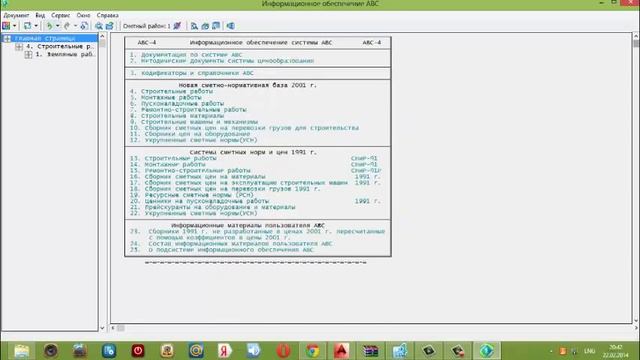Toggle the '4. Строительные р..' tree expander
640x360 pixels.
pyautogui.click(x=19, y=47)
